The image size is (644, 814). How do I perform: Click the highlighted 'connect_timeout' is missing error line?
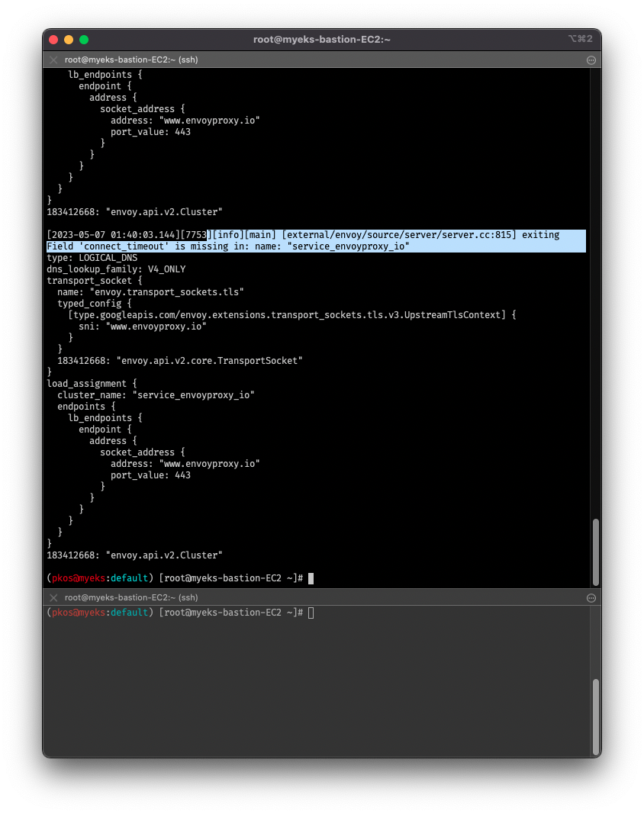pyautogui.click(x=228, y=246)
